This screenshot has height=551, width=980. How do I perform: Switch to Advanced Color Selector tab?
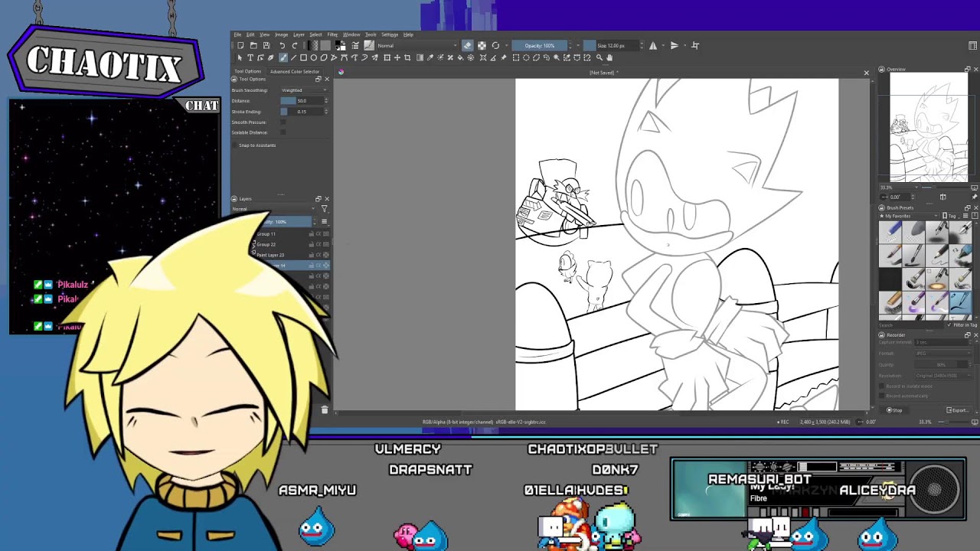click(295, 71)
